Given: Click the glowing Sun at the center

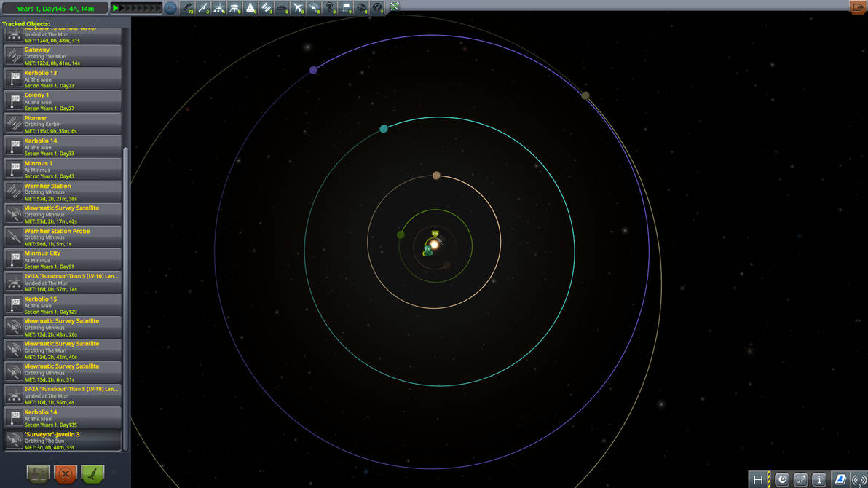Looking at the screenshot, I should coord(435,244).
